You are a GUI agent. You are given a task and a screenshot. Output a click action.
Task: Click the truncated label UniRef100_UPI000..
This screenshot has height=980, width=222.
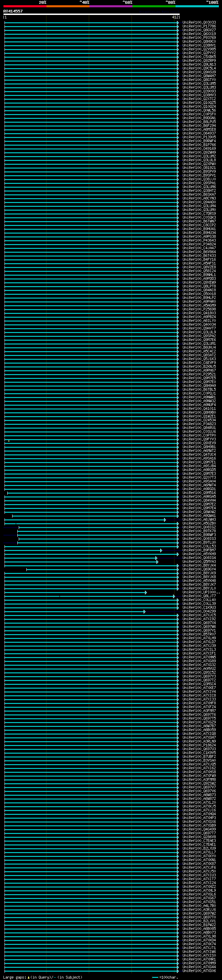click(x=201, y=592)
